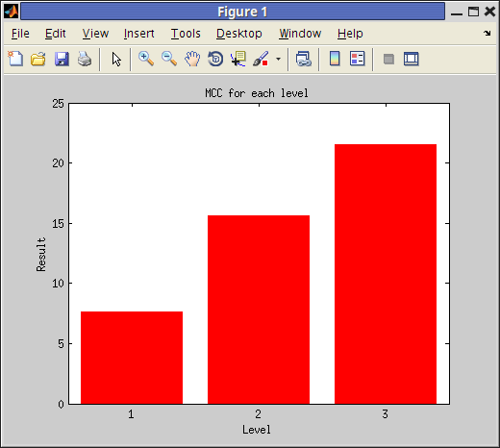Screen dimensions: 500x448
Task: Hide plot tools icon
Action: click(388, 59)
